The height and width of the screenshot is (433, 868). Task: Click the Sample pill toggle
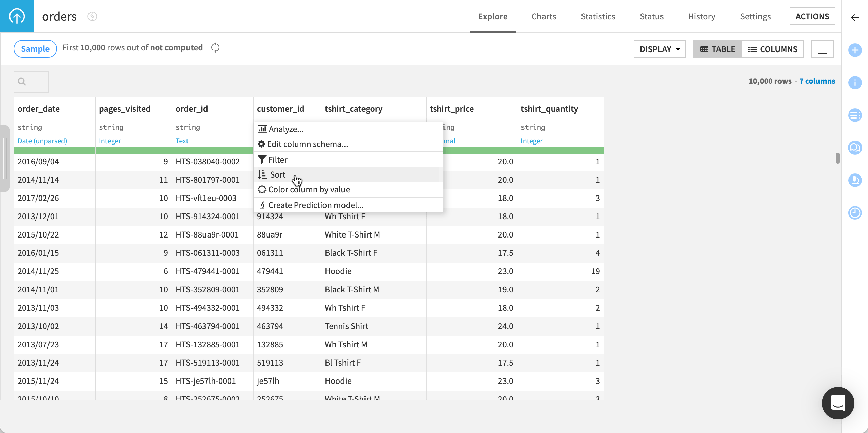pos(35,48)
